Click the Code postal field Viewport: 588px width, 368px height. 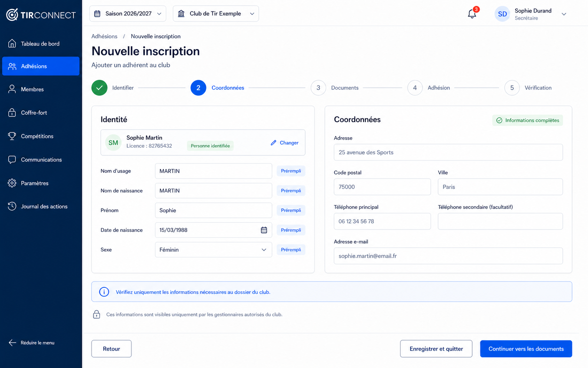382,187
